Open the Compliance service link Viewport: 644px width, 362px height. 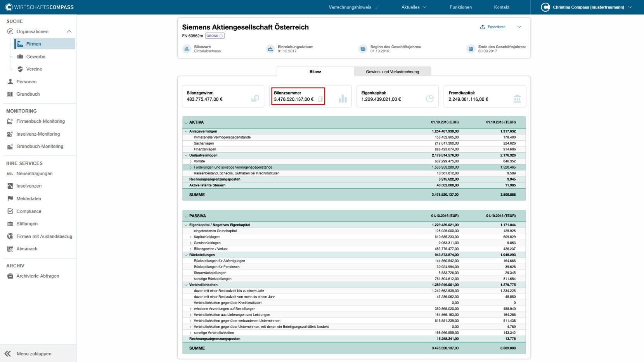click(29, 211)
